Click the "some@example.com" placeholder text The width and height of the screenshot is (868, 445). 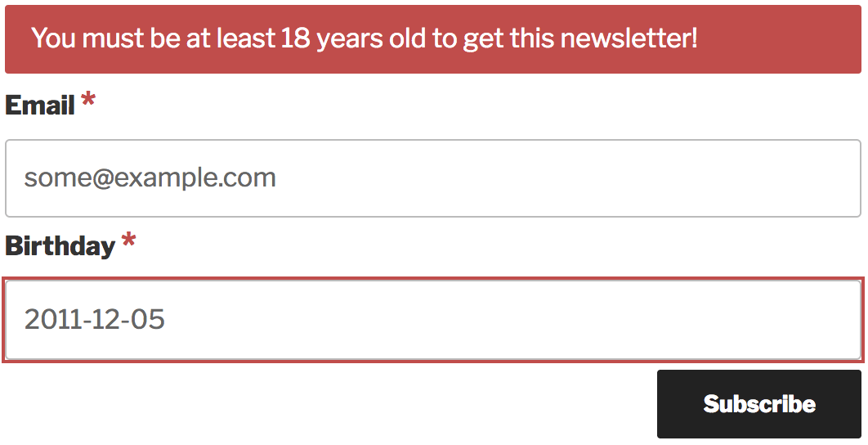pos(150,178)
